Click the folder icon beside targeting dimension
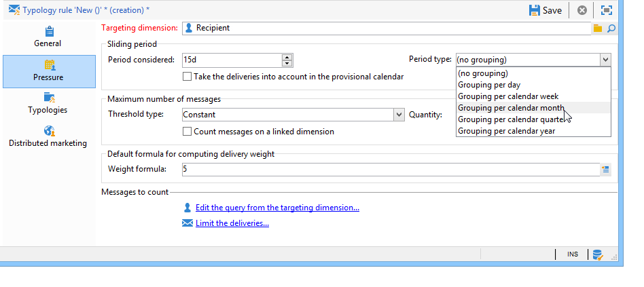The width and height of the screenshot is (644, 287). pos(598,28)
